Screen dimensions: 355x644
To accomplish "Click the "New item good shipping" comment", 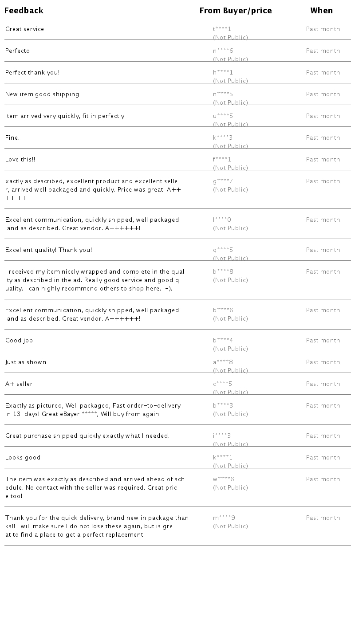I will pyautogui.click(x=42, y=94).
